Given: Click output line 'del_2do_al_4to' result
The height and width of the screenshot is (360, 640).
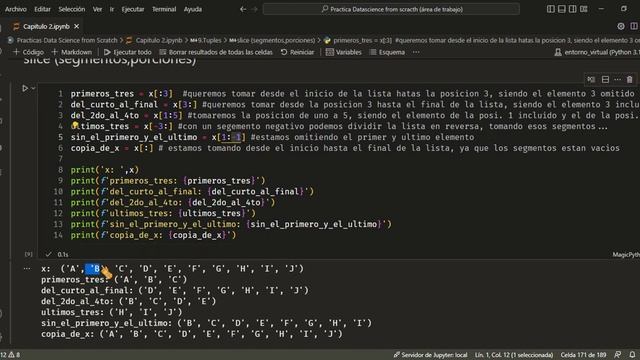Looking at the screenshot, I should (x=129, y=301).
